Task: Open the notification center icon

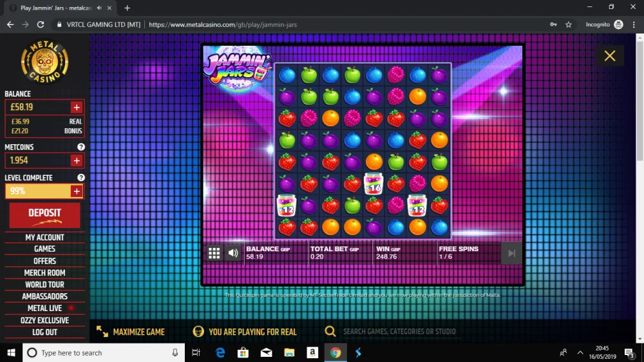Action: pyautogui.click(x=629, y=352)
